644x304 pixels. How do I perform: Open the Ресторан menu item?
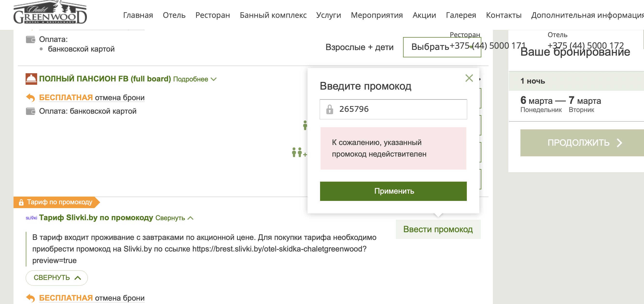[212, 15]
